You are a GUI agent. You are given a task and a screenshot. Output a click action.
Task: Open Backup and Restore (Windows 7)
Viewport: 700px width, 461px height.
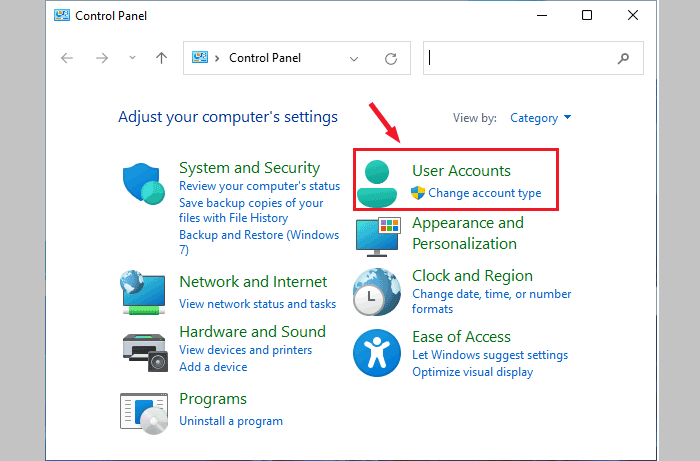pos(259,242)
